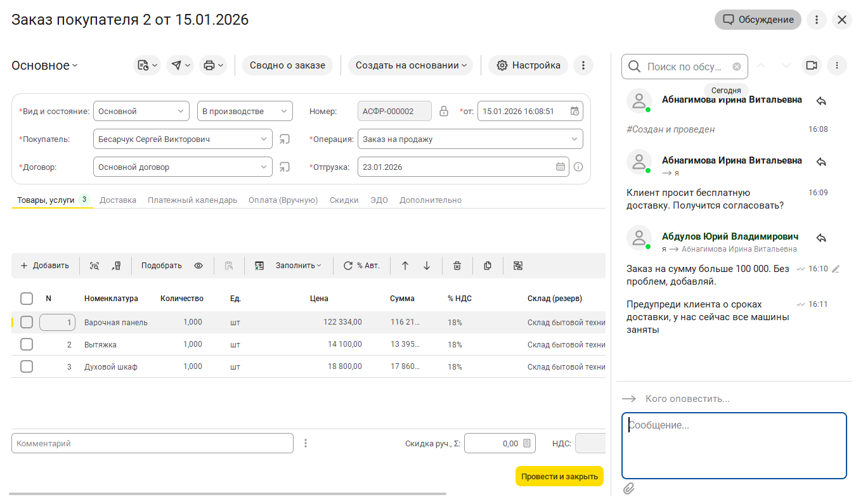Switch to the Доставка tab
This screenshot has width=863, height=504.
click(118, 200)
